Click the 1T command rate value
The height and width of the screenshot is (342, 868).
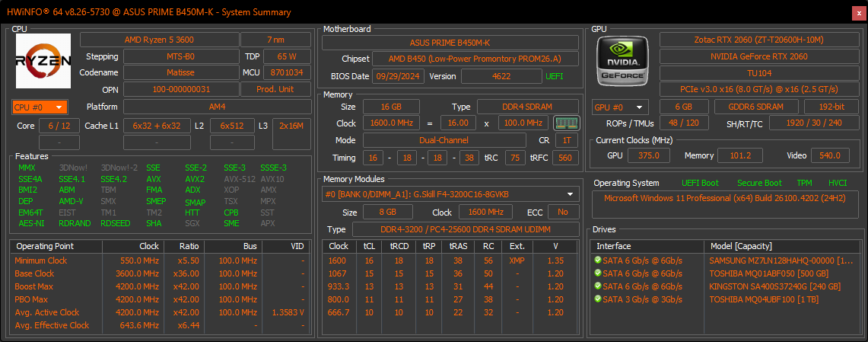tap(567, 141)
